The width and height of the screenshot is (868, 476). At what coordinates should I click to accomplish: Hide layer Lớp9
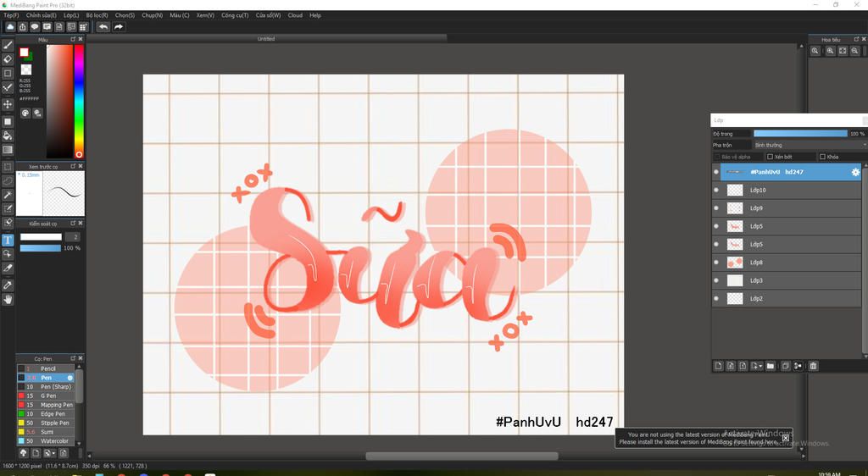click(716, 208)
